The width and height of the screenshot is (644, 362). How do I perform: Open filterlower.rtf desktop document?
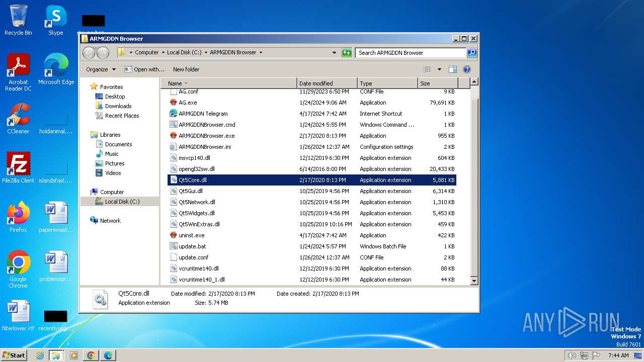coord(18,316)
